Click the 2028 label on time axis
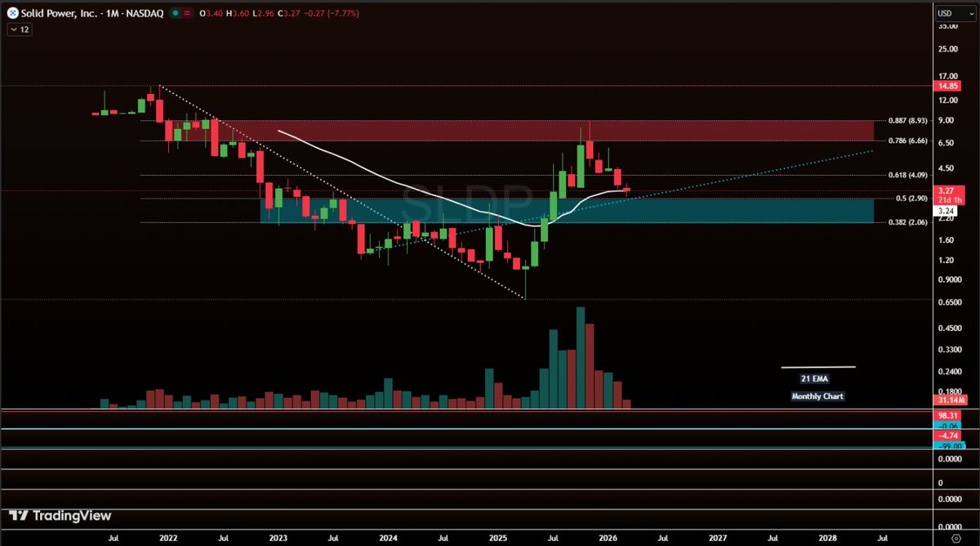 tap(827, 539)
